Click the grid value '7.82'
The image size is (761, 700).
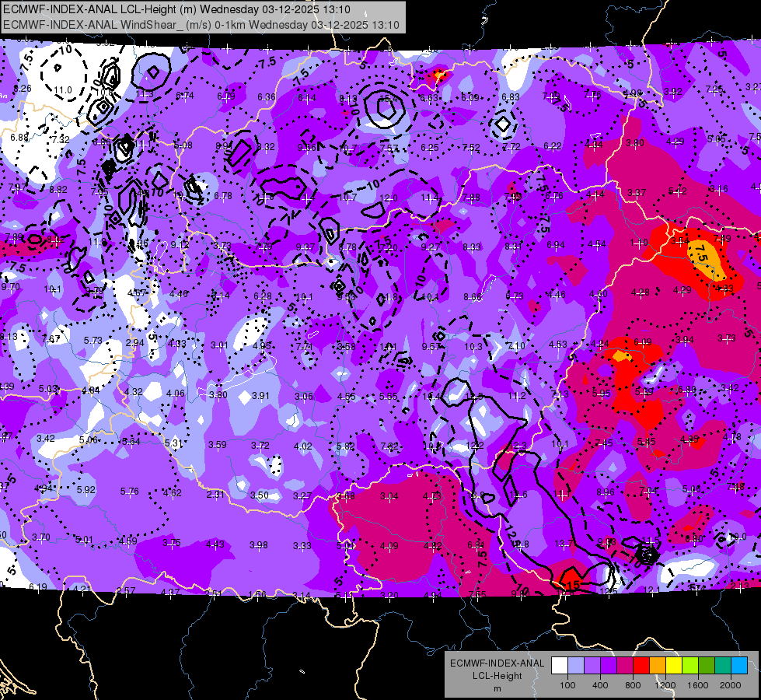[389, 446]
